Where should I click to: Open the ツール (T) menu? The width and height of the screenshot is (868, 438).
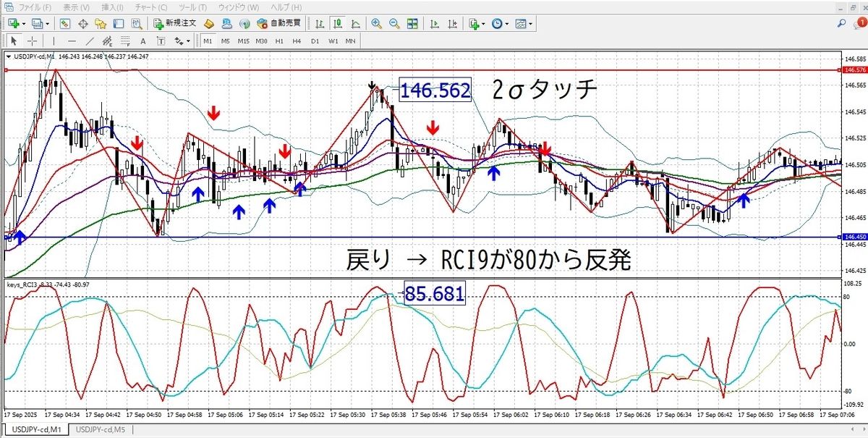point(193,7)
